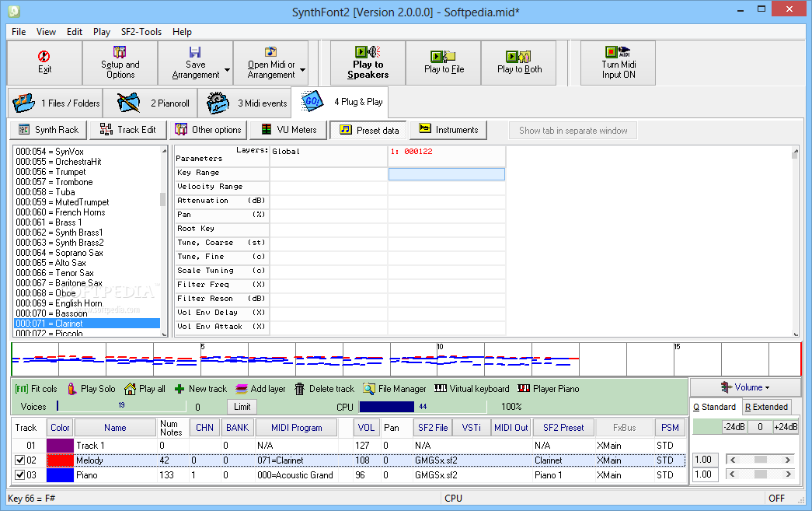Click the Play to File icon

443,56
